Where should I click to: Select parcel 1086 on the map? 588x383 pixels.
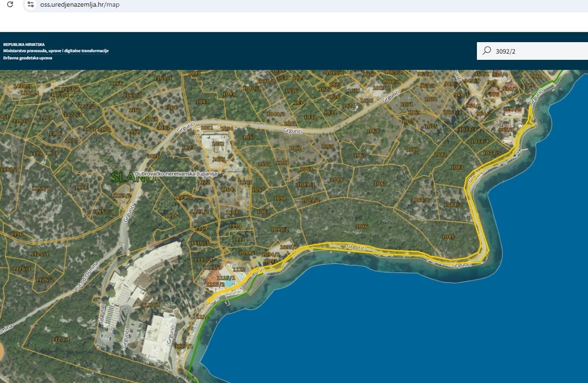(x=362, y=226)
